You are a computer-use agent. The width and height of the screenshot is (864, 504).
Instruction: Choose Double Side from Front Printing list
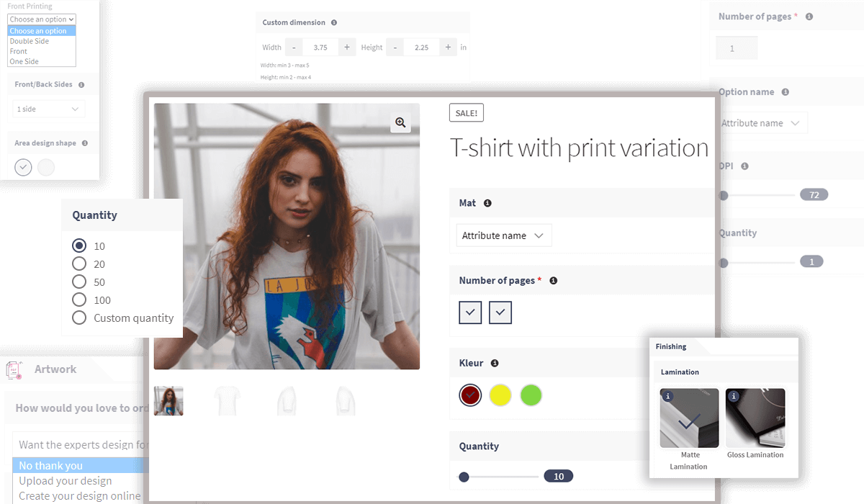point(30,41)
